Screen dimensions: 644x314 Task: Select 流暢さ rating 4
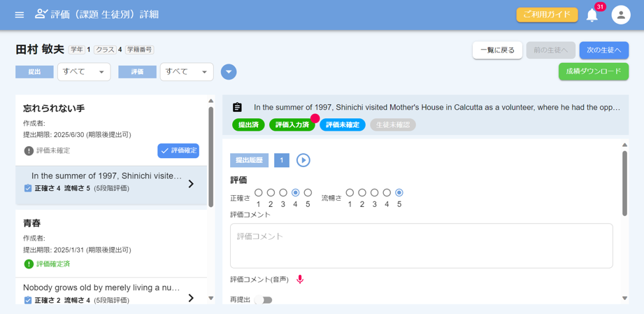click(387, 192)
